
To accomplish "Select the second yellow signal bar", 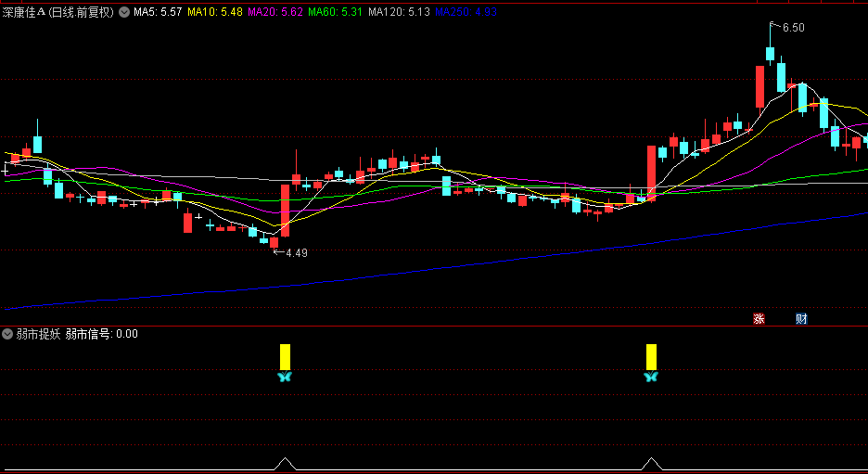I will 652,357.
